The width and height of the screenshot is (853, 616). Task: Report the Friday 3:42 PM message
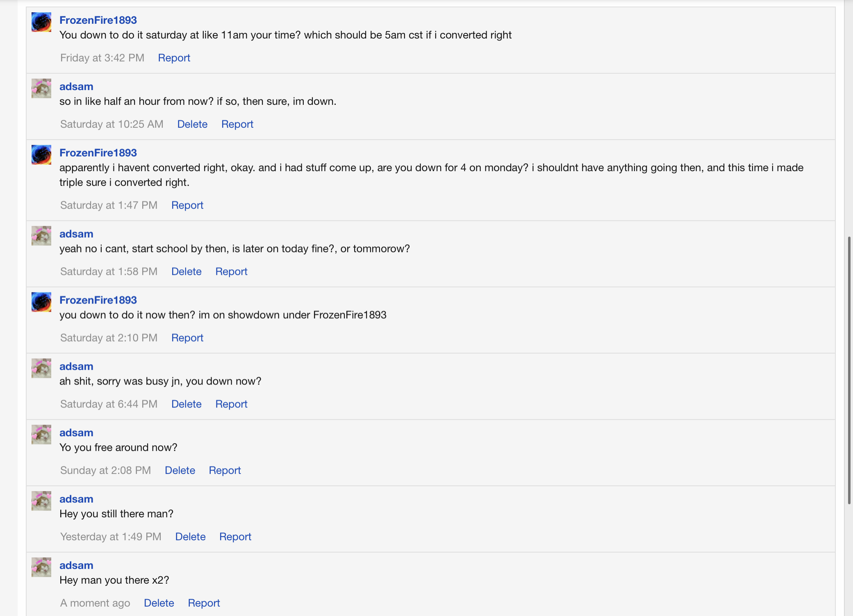point(174,58)
